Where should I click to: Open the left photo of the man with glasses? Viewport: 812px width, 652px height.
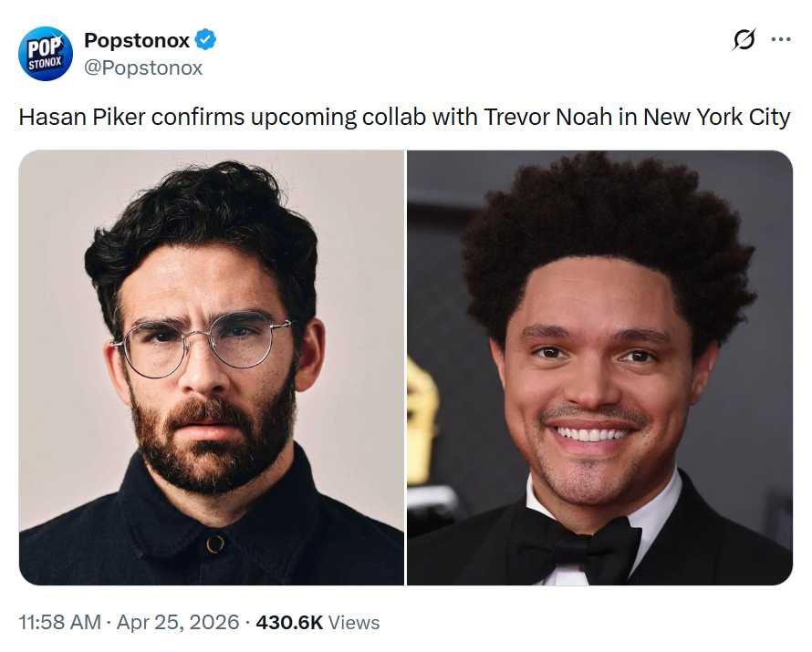coord(211,367)
